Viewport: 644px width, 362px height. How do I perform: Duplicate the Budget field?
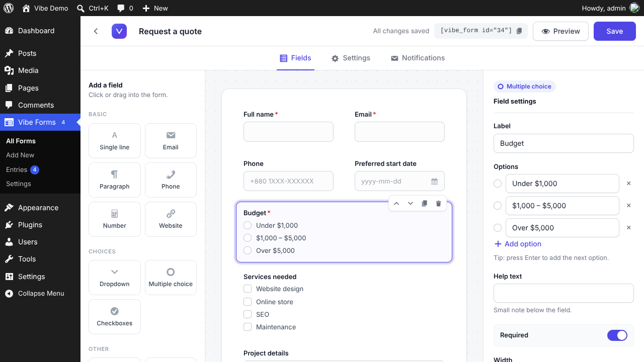(425, 204)
